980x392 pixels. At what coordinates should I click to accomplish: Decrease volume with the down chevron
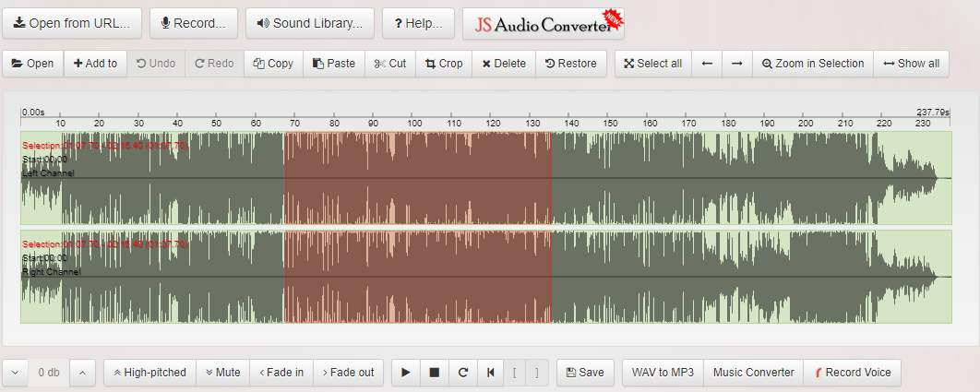tap(15, 373)
